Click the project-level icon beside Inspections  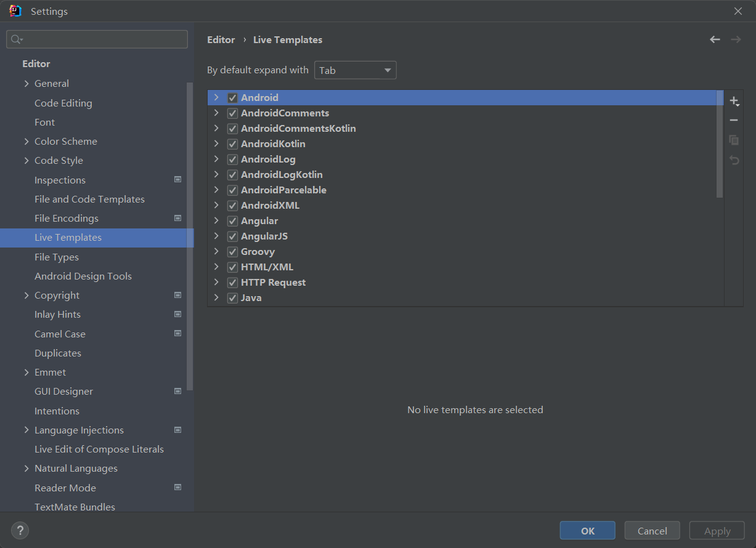pyautogui.click(x=177, y=180)
